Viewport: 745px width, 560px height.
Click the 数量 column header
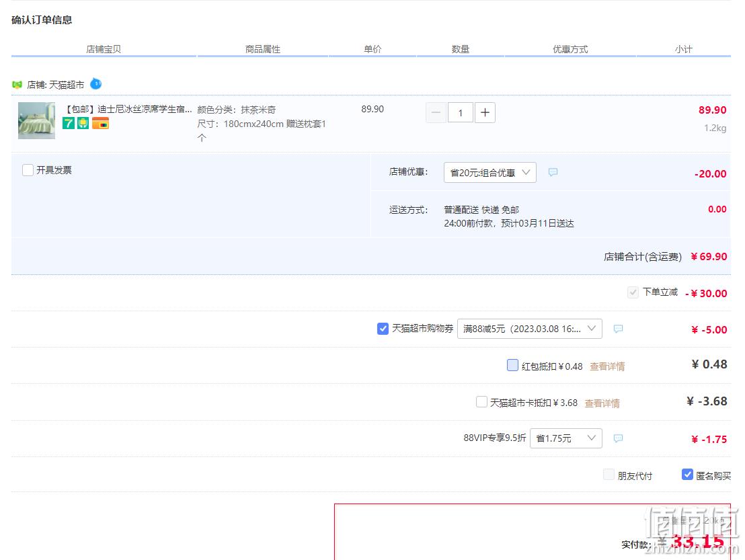pyautogui.click(x=461, y=49)
